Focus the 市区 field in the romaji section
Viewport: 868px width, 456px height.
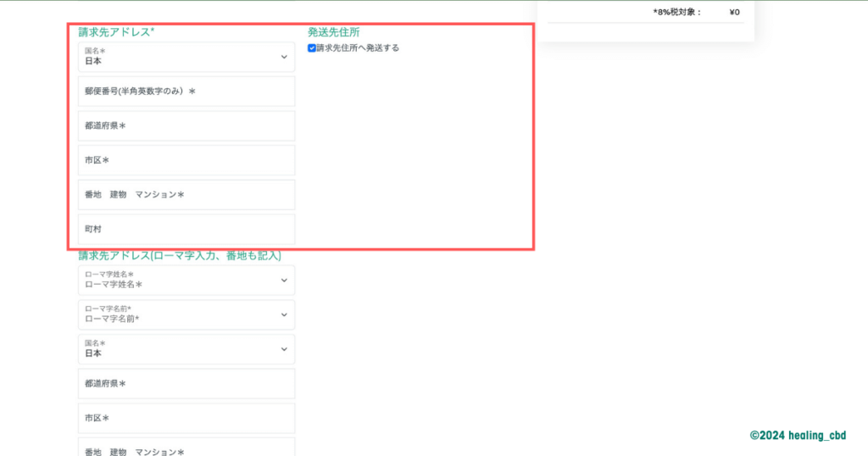point(186,418)
